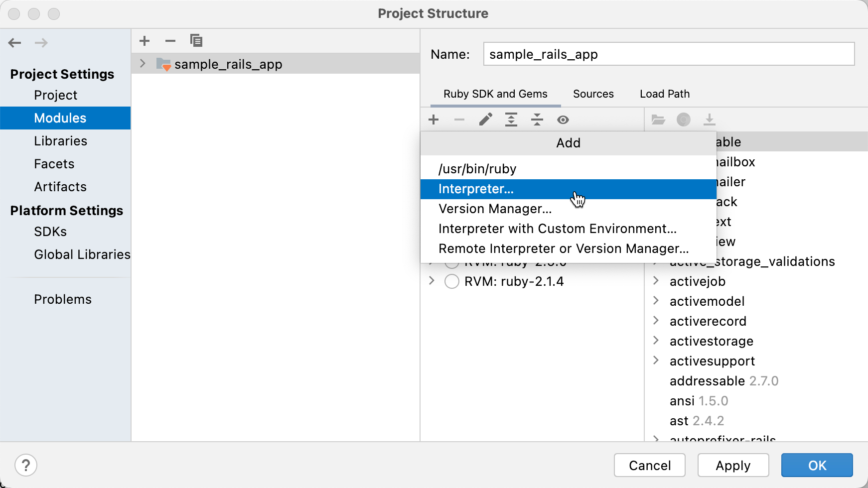This screenshot has height=488, width=868.
Task: Expand the sample_rails_app module tree
Action: click(x=143, y=64)
